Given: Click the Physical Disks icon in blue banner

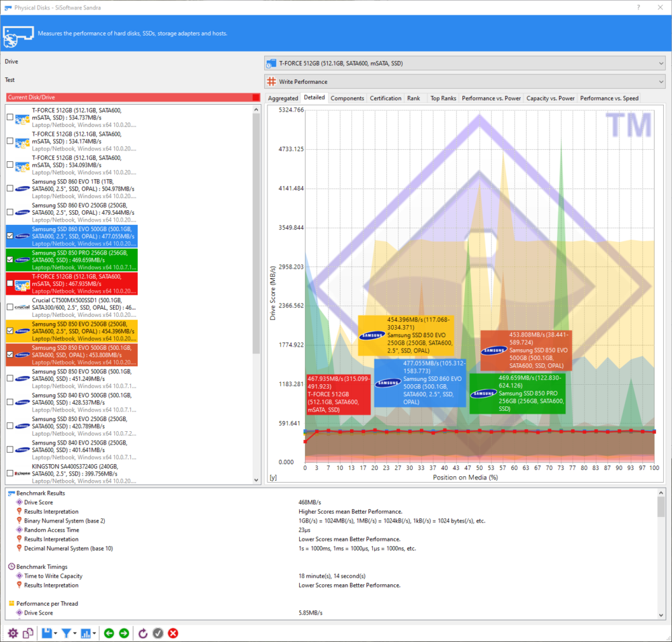Looking at the screenshot, I should pos(18,36).
